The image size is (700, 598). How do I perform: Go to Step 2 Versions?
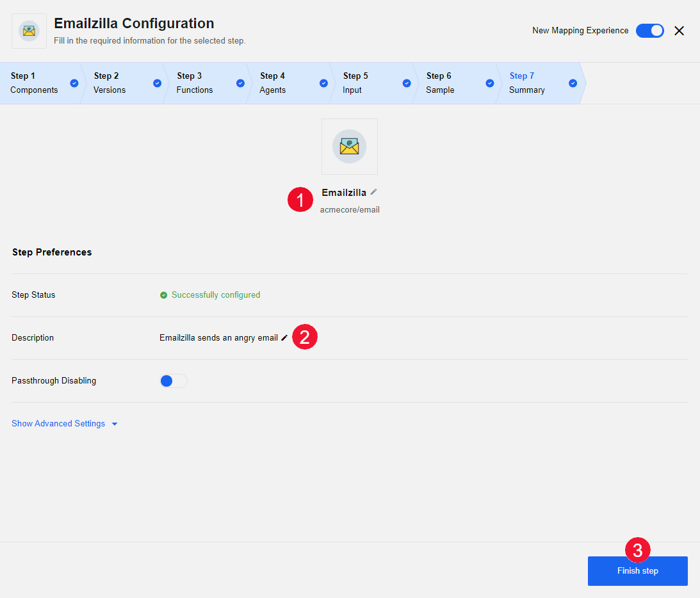124,83
